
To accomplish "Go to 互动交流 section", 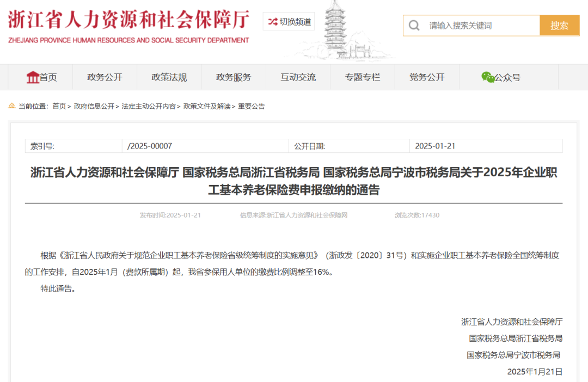I will pos(298,77).
